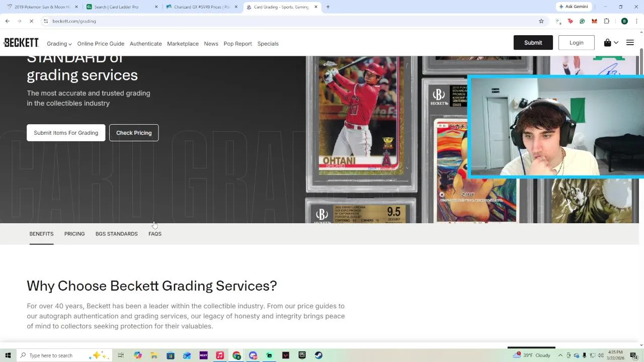
Task: Expand the chevron next to the cart bag
Action: pos(616,43)
